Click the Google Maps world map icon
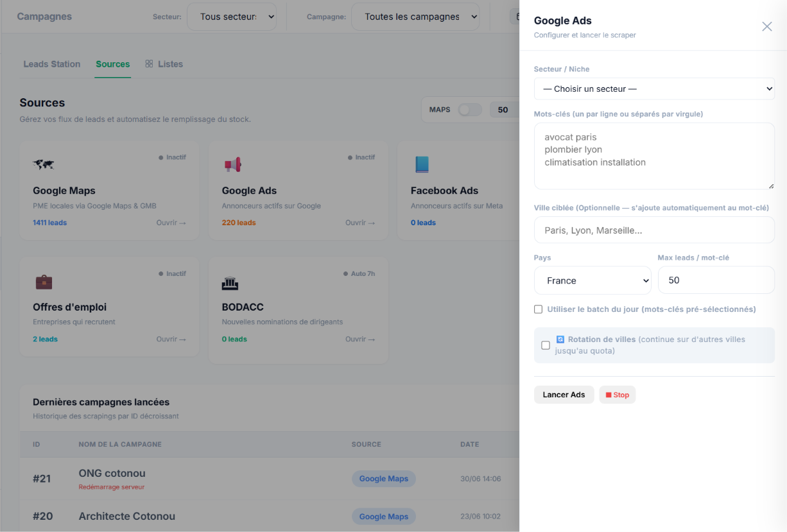The image size is (787, 532). click(x=44, y=164)
